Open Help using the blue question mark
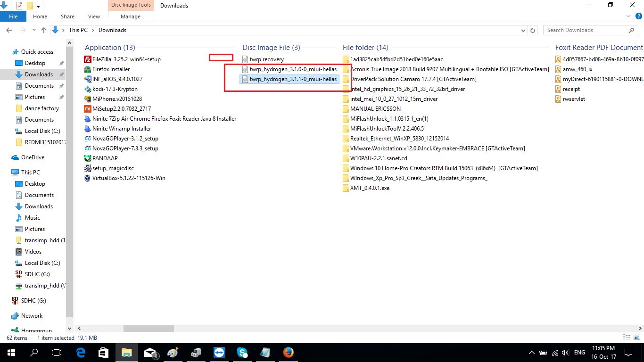The height and width of the screenshot is (362, 644). click(638, 16)
